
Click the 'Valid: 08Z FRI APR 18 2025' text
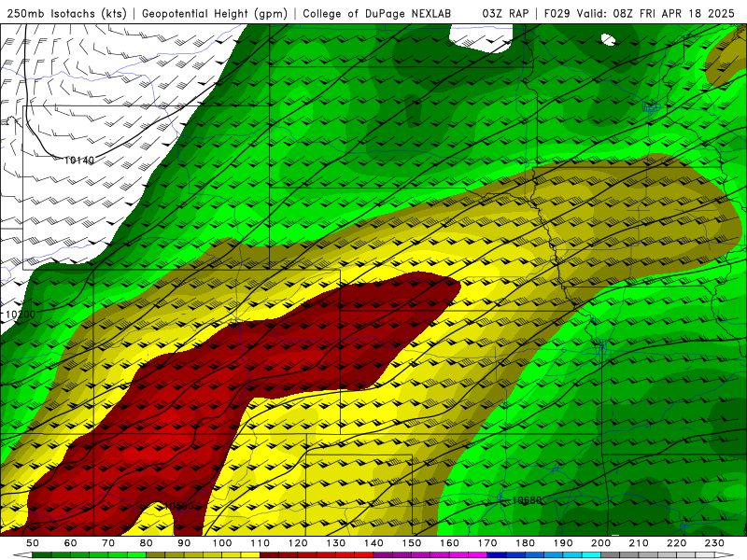[655, 14]
